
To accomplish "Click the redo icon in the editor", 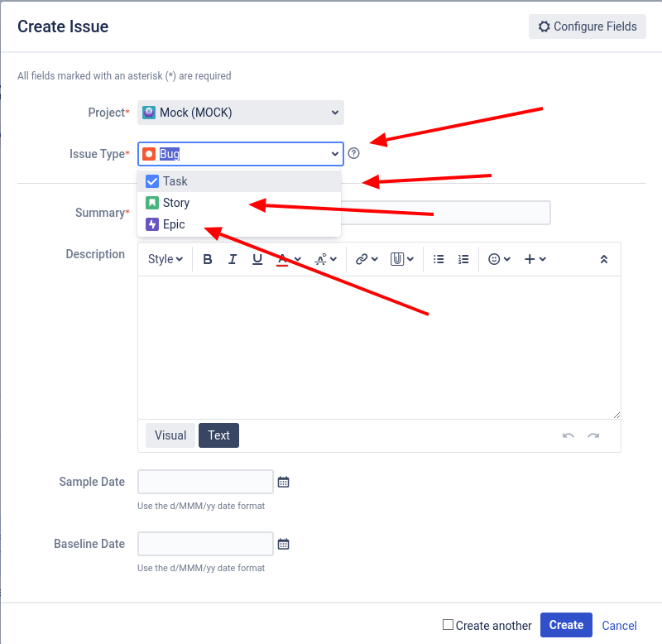I will click(593, 435).
